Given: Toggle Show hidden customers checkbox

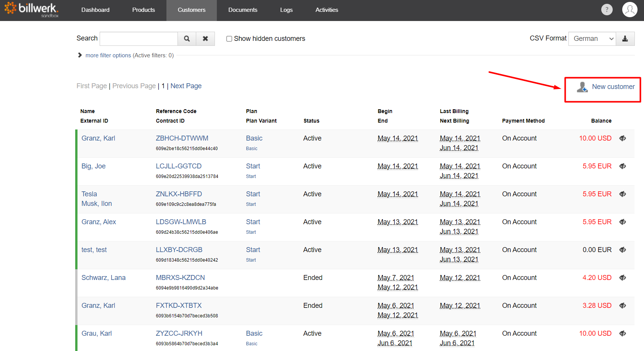Looking at the screenshot, I should pyautogui.click(x=229, y=39).
